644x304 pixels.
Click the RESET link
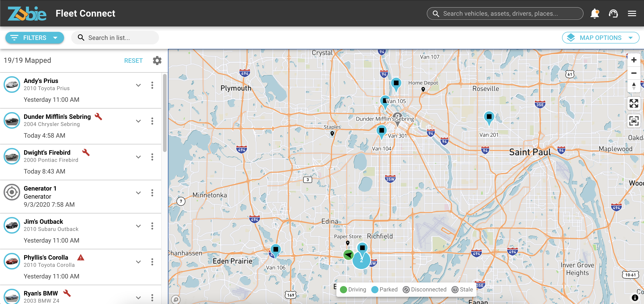[x=133, y=61]
